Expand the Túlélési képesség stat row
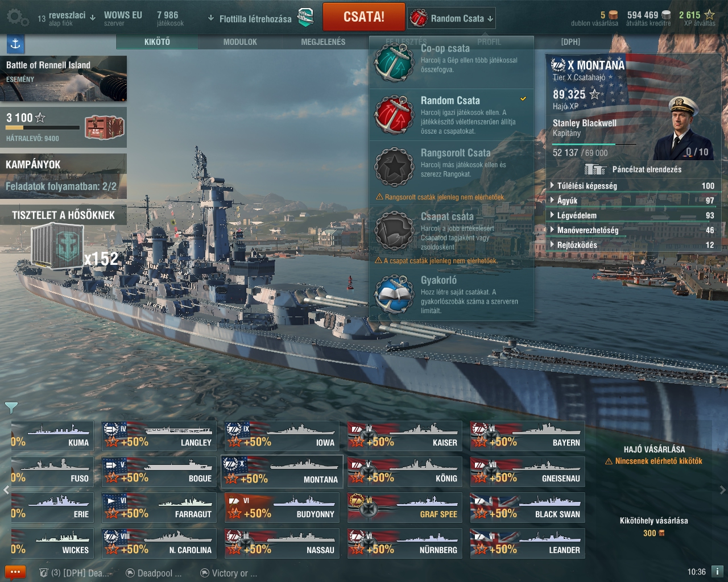 (633, 186)
